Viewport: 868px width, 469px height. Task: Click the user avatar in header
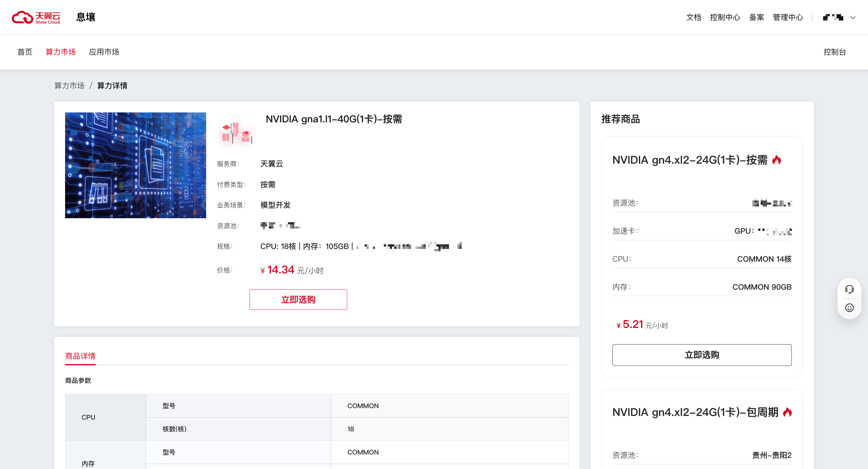[x=833, y=17]
